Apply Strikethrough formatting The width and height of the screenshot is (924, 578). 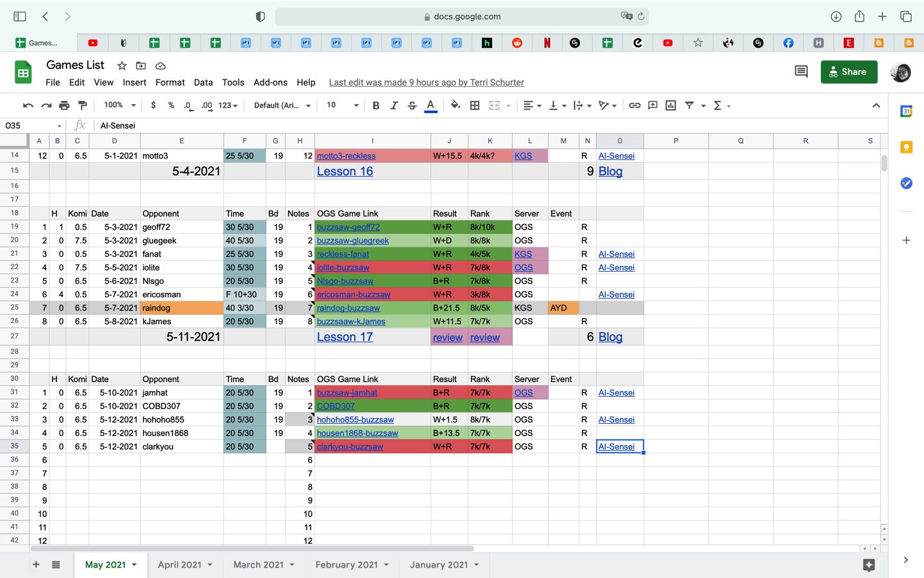[412, 105]
